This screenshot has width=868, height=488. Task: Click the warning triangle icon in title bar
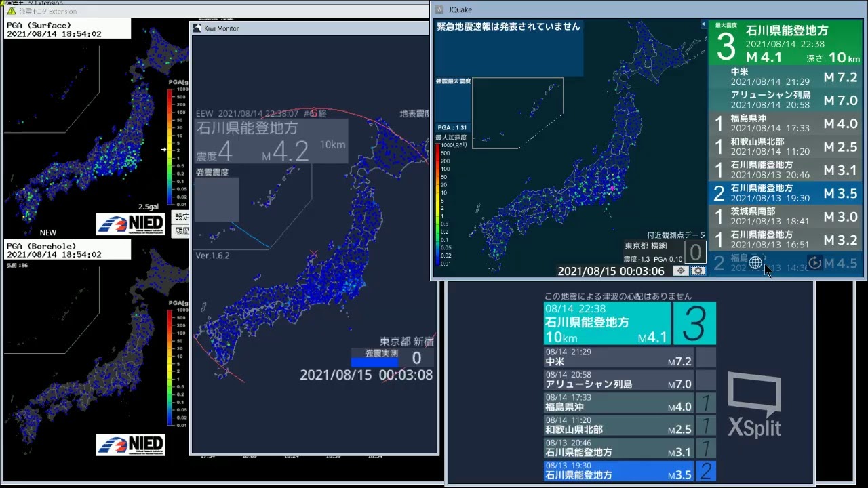[12, 11]
